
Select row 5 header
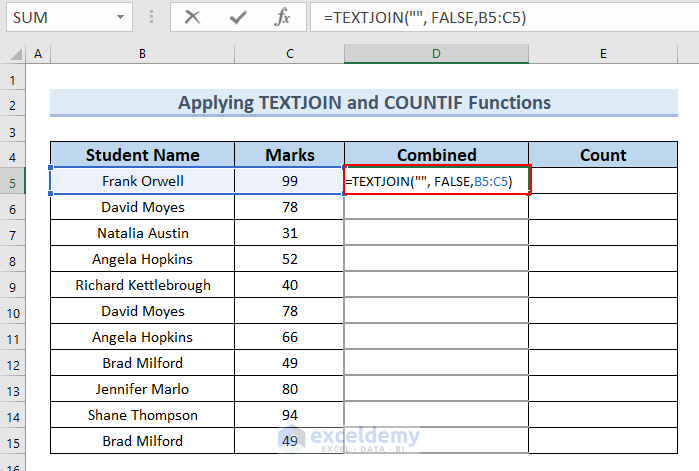(12, 181)
